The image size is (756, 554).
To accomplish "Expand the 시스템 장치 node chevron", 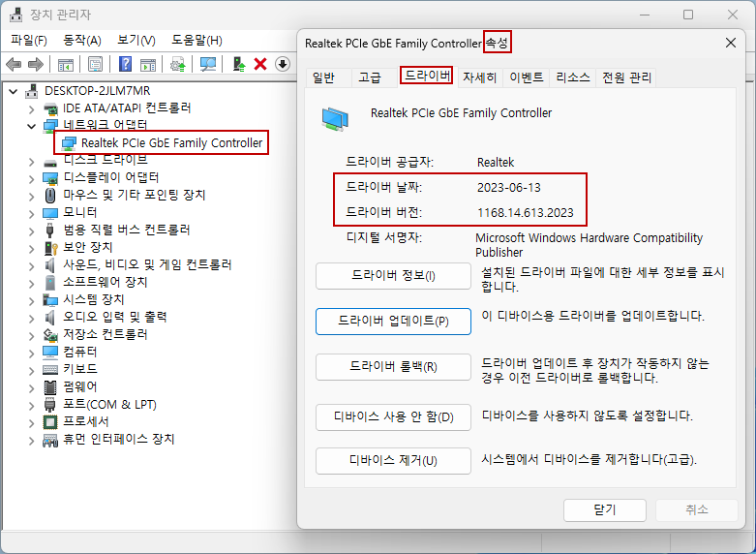I will 32,300.
